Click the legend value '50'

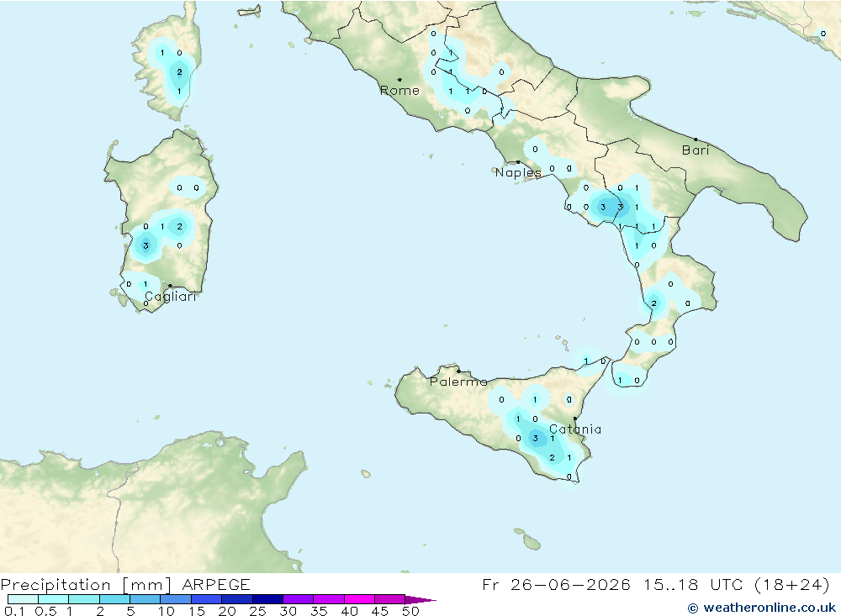411,611
